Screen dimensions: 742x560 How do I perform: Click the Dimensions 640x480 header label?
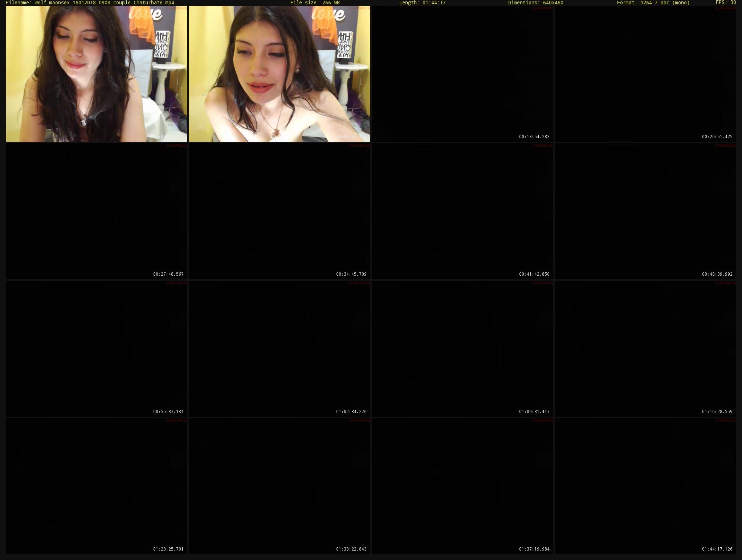coord(535,3)
